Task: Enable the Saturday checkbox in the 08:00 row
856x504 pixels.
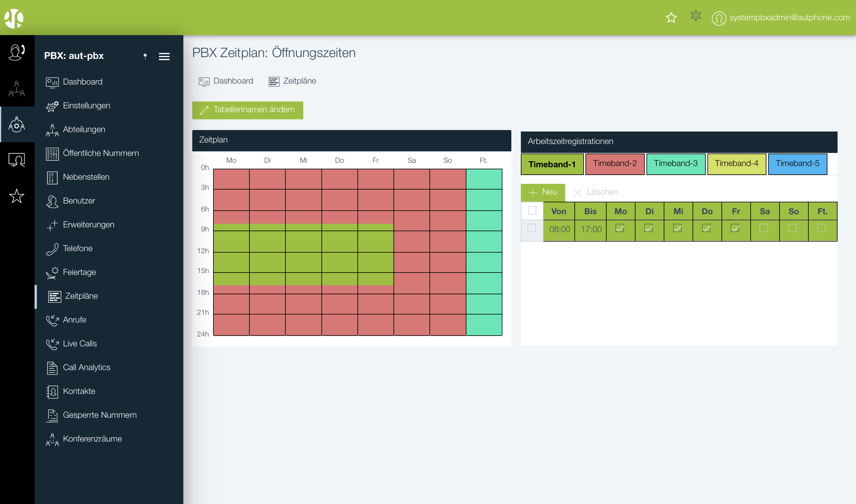Action: point(764,228)
